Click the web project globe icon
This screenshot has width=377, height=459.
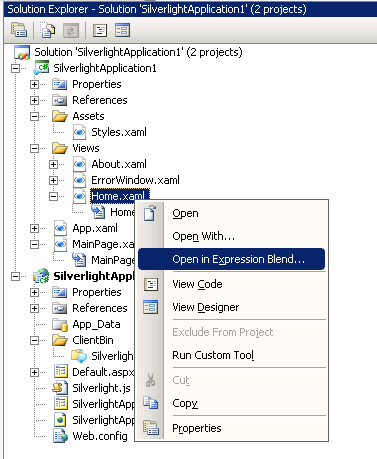point(41,276)
